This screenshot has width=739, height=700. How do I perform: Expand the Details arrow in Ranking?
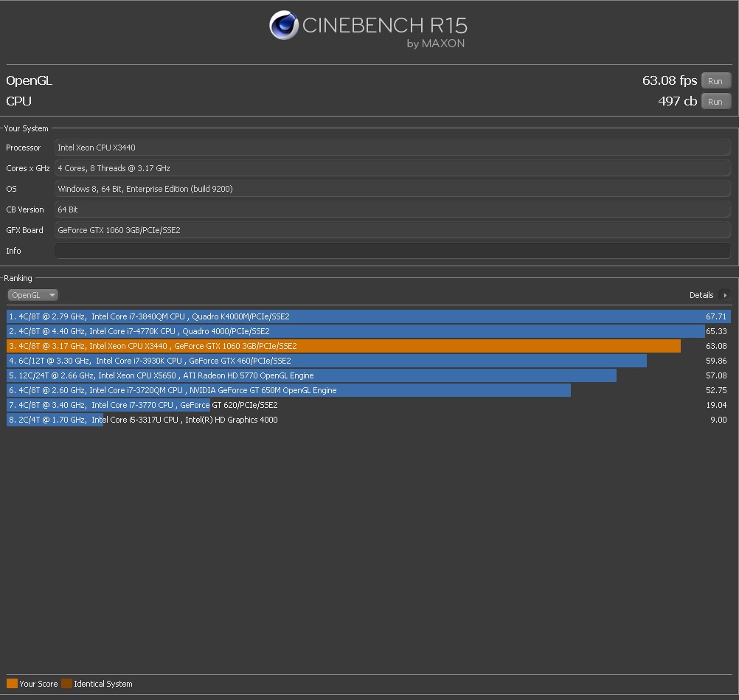(x=725, y=295)
